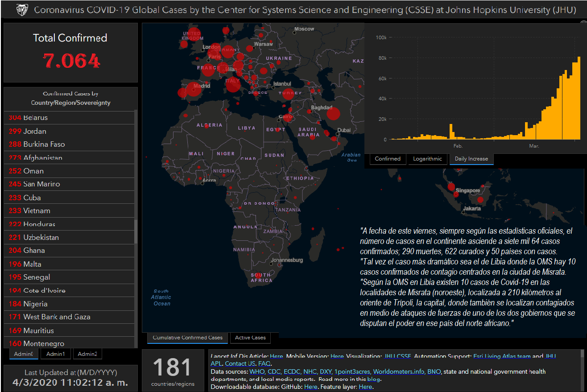Click the Accra city marker on map
587x392 pixels.
[203, 183]
